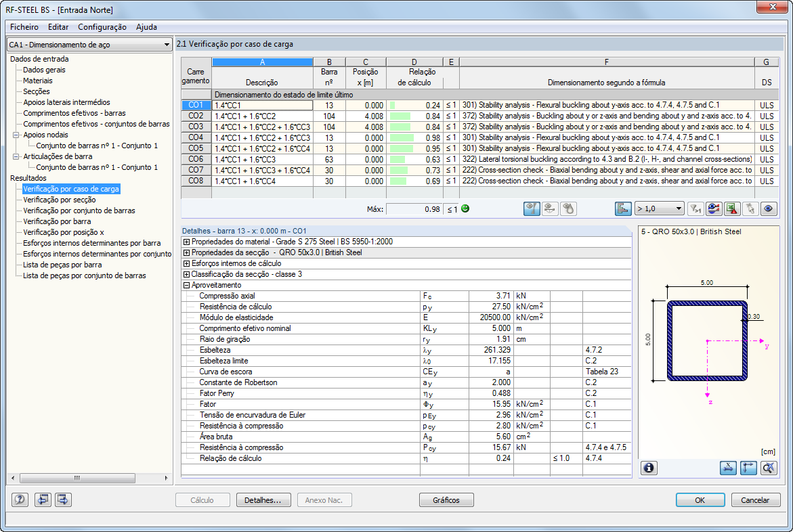Collapse Articulações de barra tree node
The height and width of the screenshot is (532, 793).
tap(16, 157)
